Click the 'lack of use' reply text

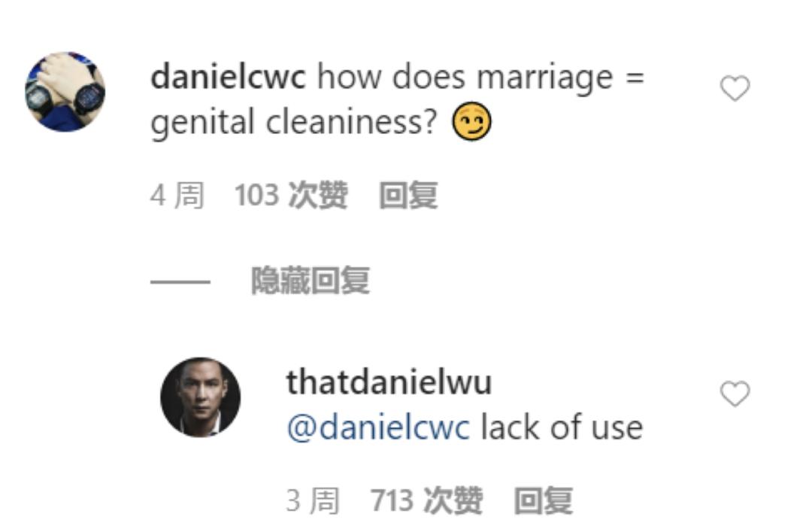[562, 428]
